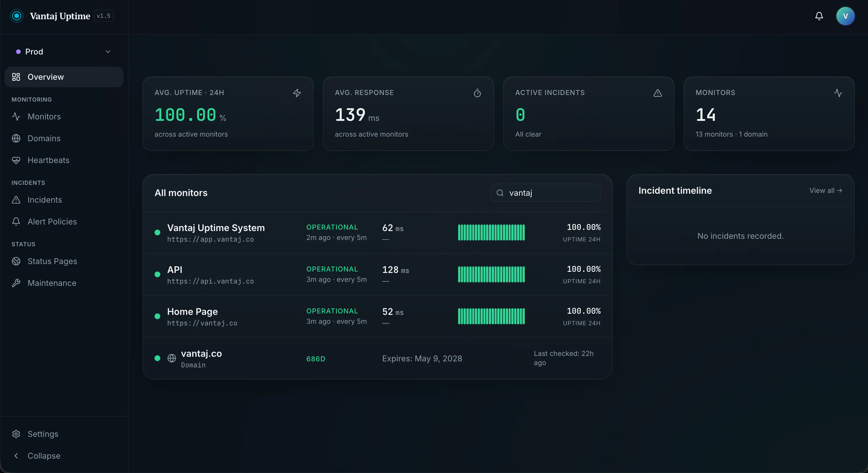
Task: Open Status Pages in sidebar
Action: pyautogui.click(x=64, y=261)
